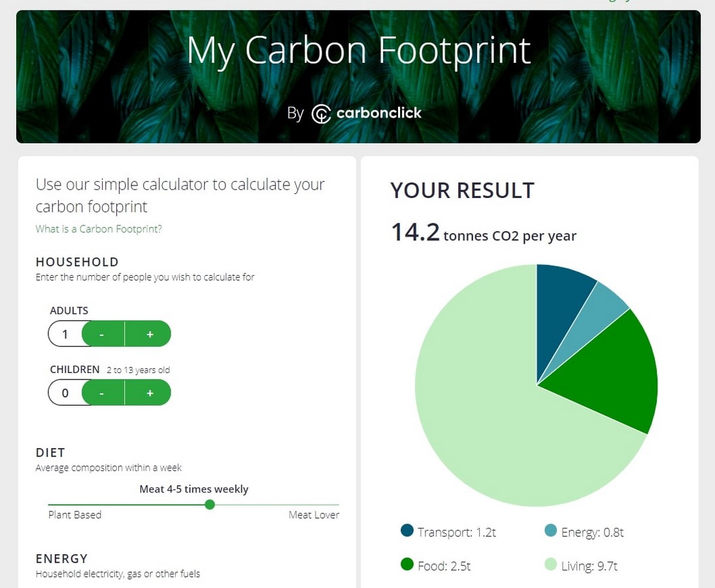
Task: Click the Transport legend color dot
Action: (407, 531)
